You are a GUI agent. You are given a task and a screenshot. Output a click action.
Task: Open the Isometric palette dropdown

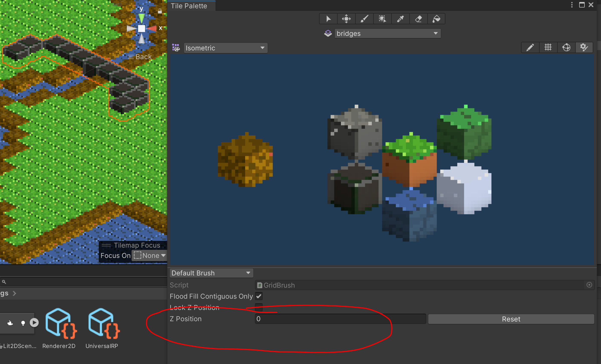click(x=226, y=48)
